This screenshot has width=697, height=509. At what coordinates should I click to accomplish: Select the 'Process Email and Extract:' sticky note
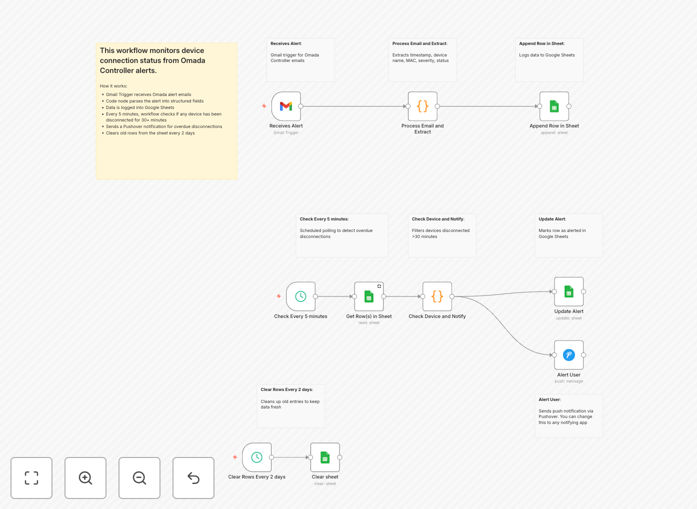point(422,60)
